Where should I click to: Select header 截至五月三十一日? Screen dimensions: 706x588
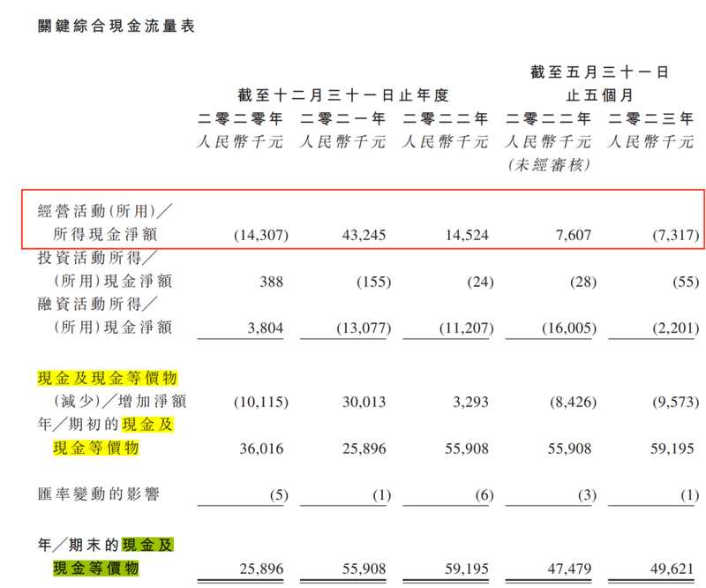599,72
